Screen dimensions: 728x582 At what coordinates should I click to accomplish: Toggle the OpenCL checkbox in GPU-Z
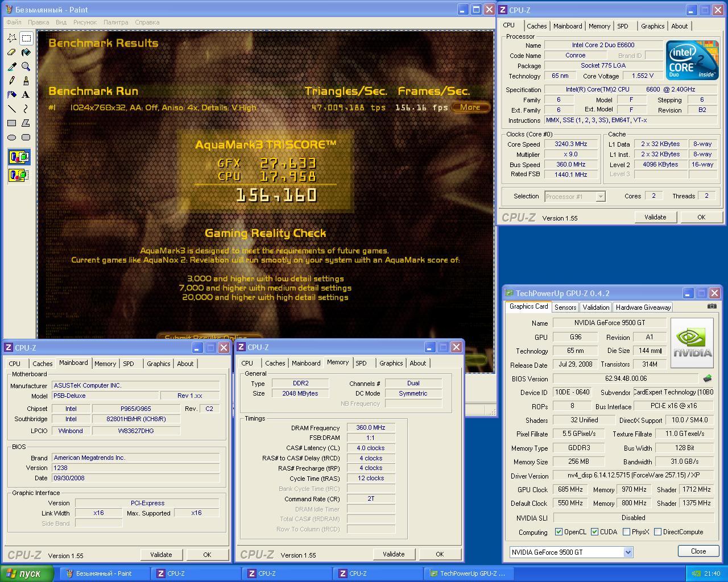tap(559, 532)
